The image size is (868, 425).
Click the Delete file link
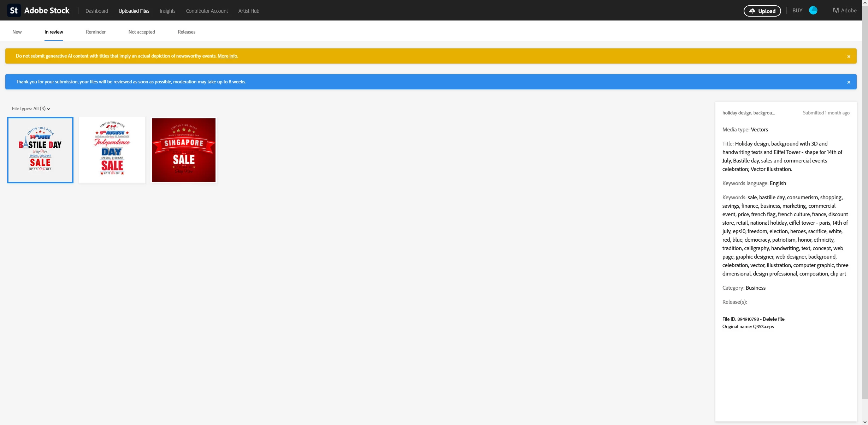tap(773, 319)
